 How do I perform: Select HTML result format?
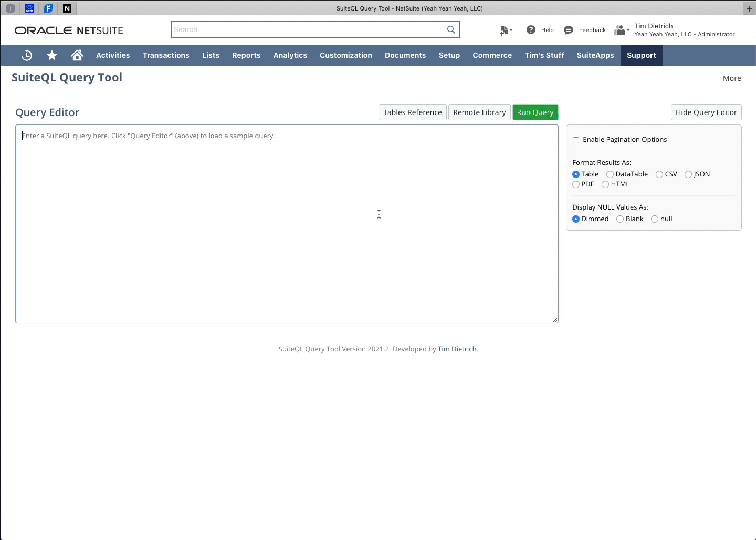pos(605,184)
